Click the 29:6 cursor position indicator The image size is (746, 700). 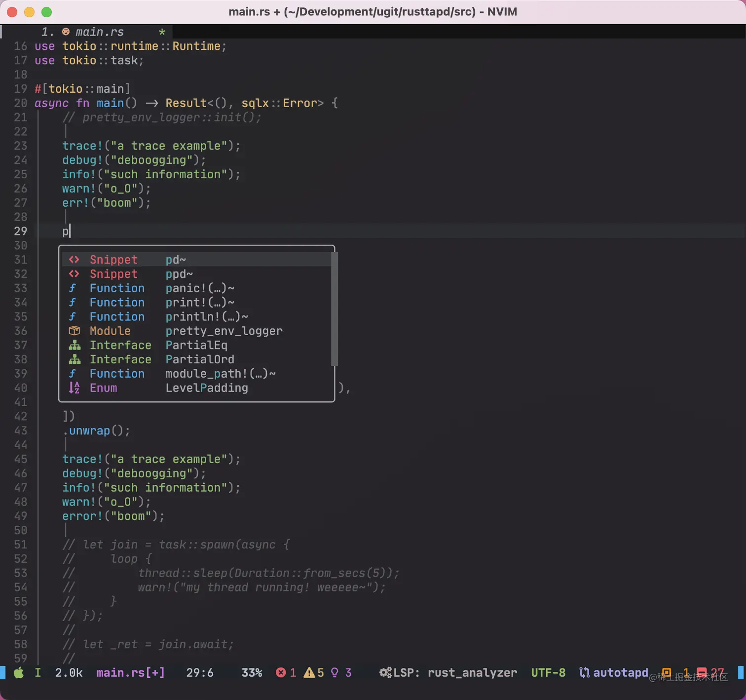click(x=200, y=672)
